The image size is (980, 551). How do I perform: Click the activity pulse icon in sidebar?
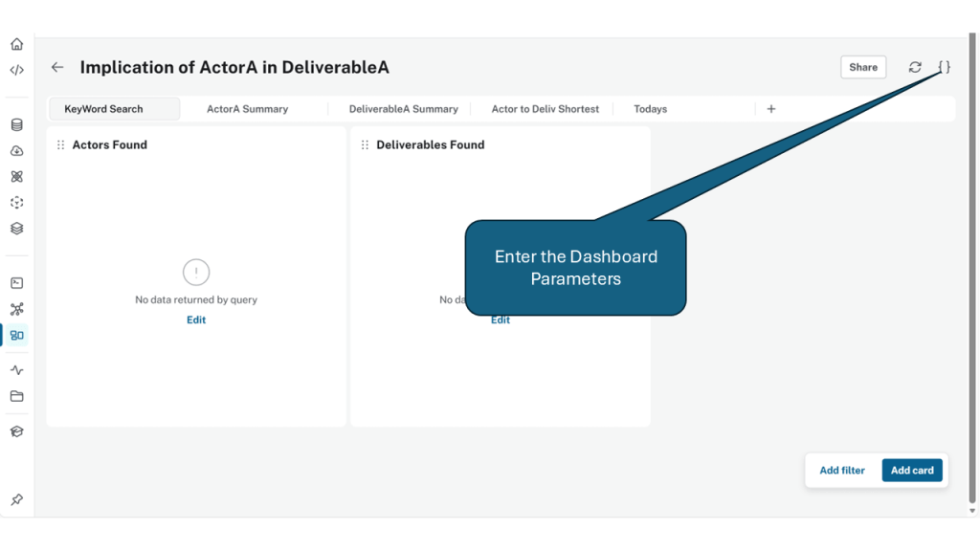pyautogui.click(x=16, y=370)
